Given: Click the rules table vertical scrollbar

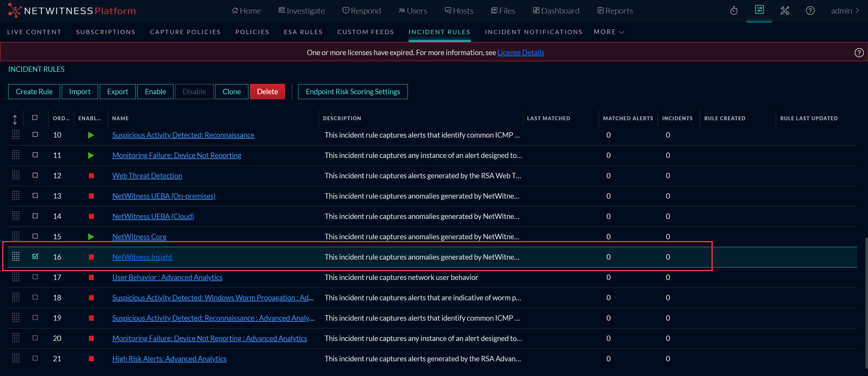Looking at the screenshot, I should pos(866,303).
